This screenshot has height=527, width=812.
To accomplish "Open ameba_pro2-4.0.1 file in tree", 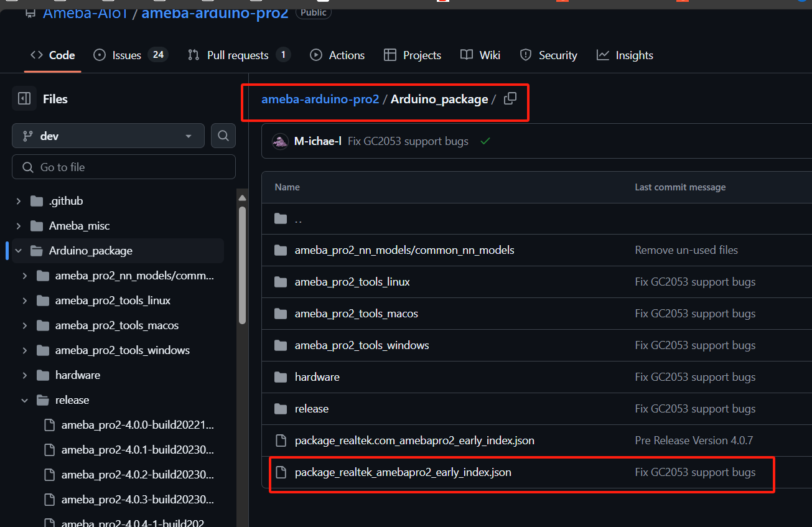I will coord(138,450).
